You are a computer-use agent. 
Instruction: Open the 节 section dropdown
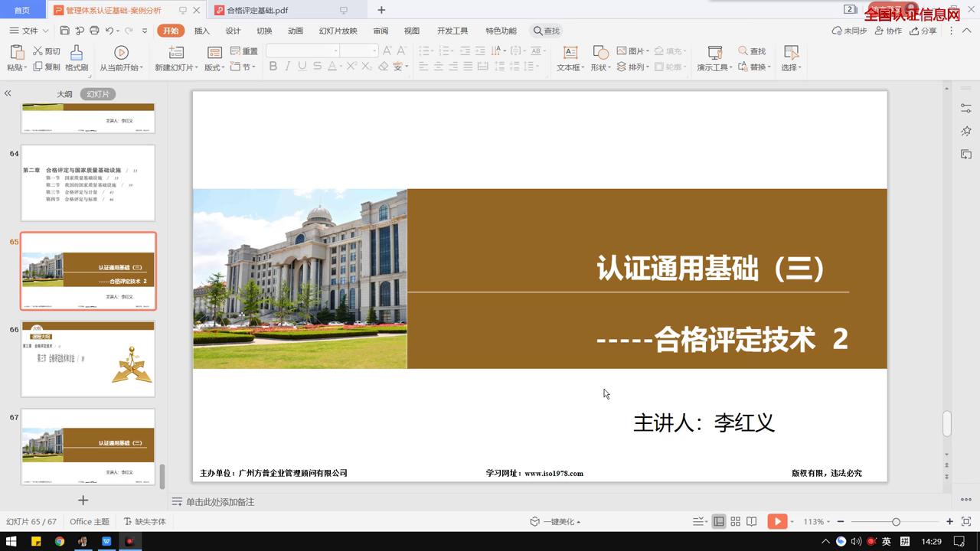pos(243,67)
